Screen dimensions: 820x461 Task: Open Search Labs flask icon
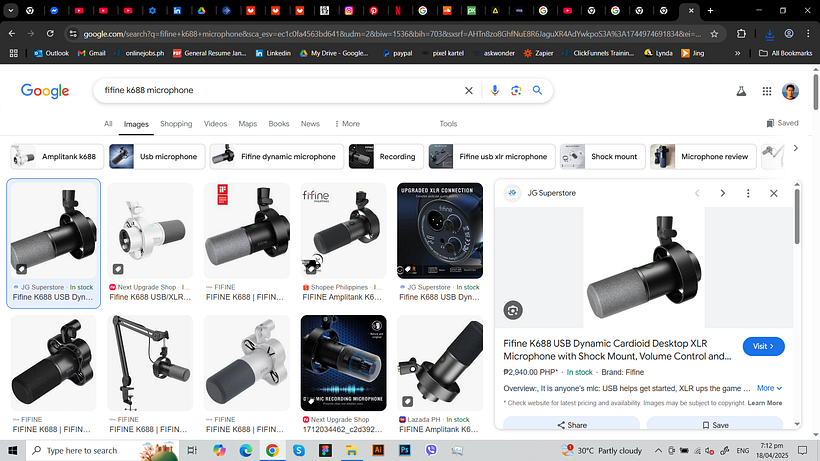click(741, 91)
